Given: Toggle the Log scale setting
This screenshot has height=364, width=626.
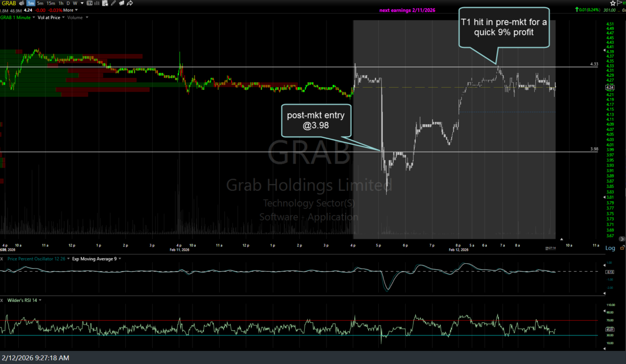Looking at the screenshot, I should 609,248.
